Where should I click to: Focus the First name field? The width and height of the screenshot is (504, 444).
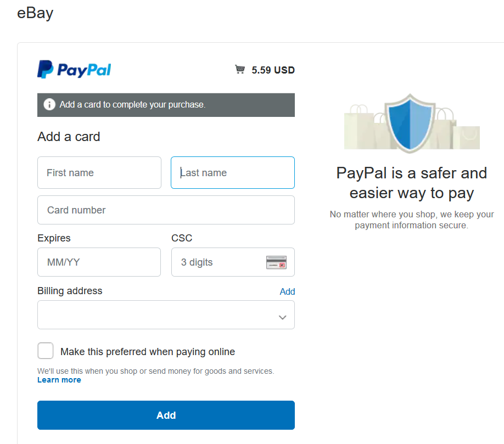pos(99,172)
